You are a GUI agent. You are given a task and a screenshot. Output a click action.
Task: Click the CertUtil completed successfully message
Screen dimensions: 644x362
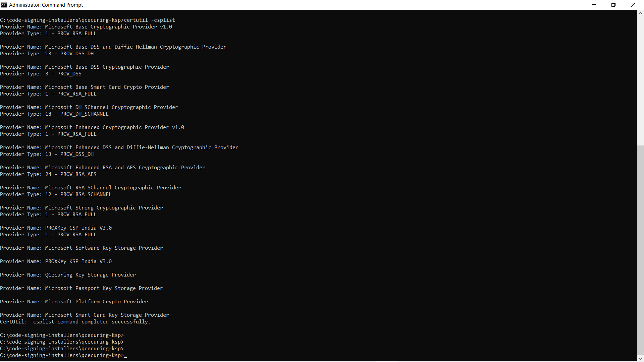pyautogui.click(x=75, y=321)
